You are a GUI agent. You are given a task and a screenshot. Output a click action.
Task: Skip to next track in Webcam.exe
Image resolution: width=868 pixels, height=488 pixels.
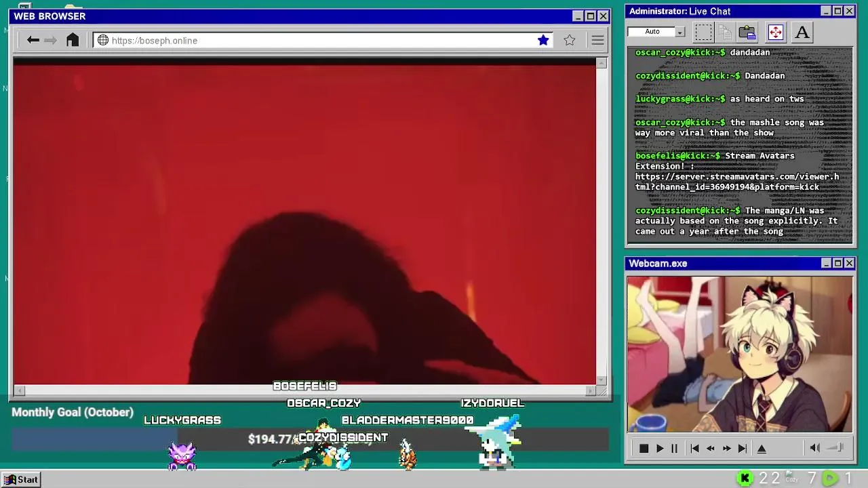[x=743, y=449]
